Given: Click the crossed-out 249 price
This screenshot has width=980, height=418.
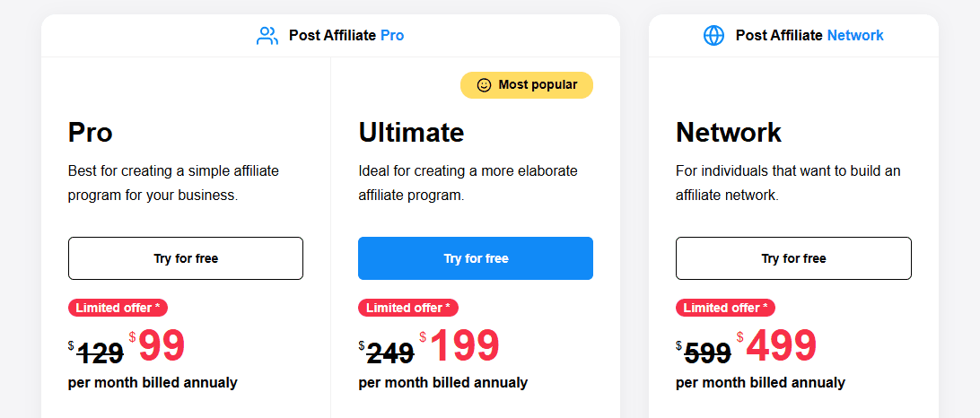Looking at the screenshot, I should [386, 353].
